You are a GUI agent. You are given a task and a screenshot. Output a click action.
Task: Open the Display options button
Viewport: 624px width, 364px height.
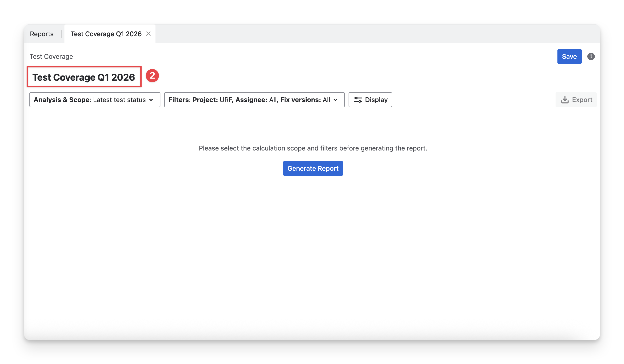[x=370, y=100]
